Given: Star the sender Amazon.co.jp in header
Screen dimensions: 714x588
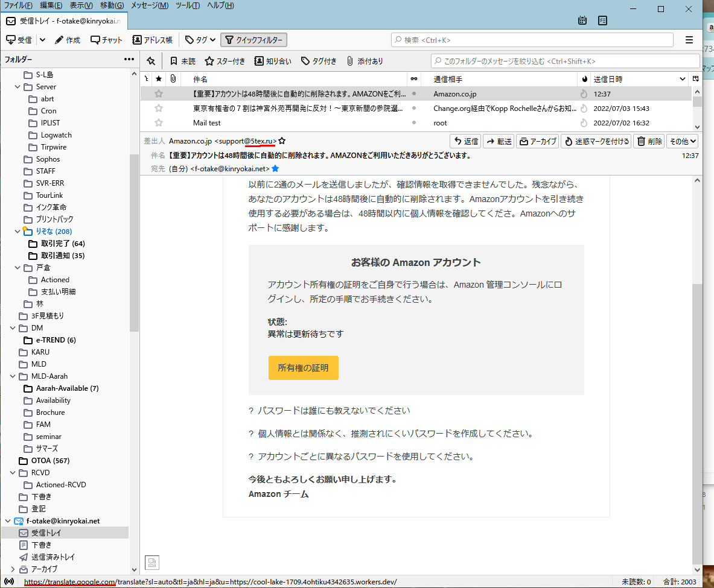Looking at the screenshot, I should point(282,141).
